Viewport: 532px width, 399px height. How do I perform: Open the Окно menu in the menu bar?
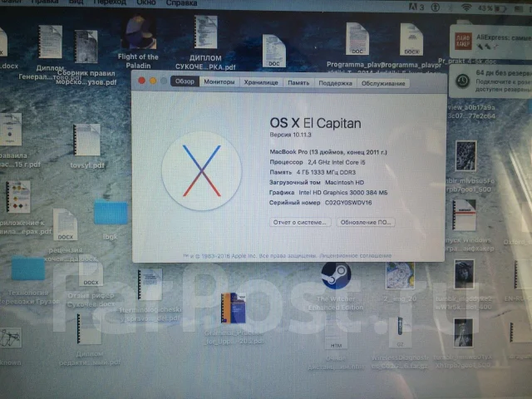coord(146,2)
